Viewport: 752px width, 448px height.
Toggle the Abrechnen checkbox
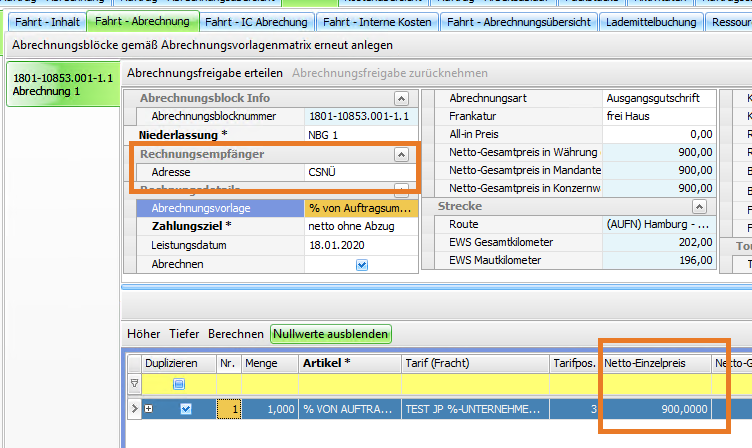click(x=361, y=264)
